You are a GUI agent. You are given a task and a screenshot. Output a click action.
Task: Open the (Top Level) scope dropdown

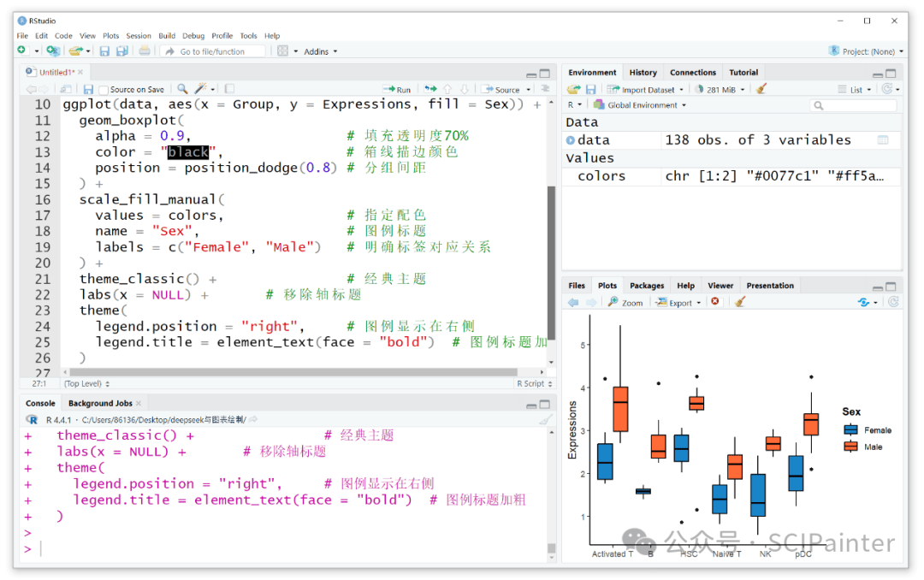[86, 383]
